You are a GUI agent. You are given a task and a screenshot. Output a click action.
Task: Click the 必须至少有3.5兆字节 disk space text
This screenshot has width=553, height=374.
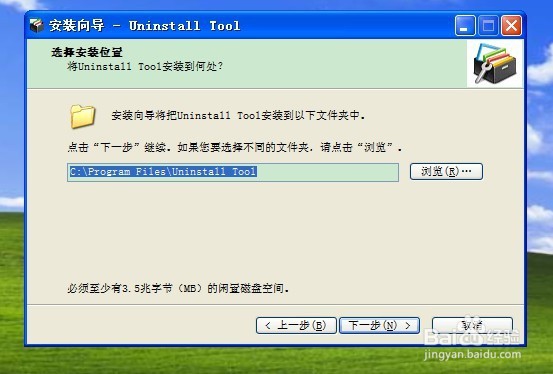[x=178, y=288]
